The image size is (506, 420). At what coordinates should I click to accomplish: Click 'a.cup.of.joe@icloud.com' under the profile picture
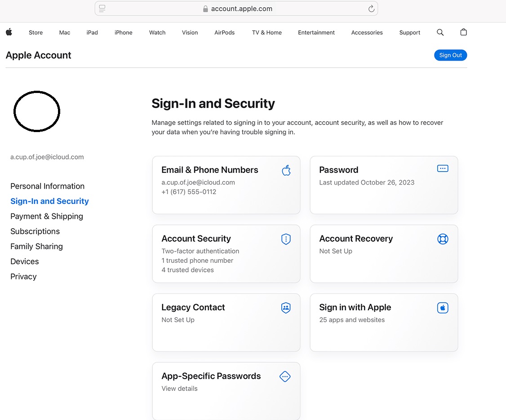(x=47, y=157)
